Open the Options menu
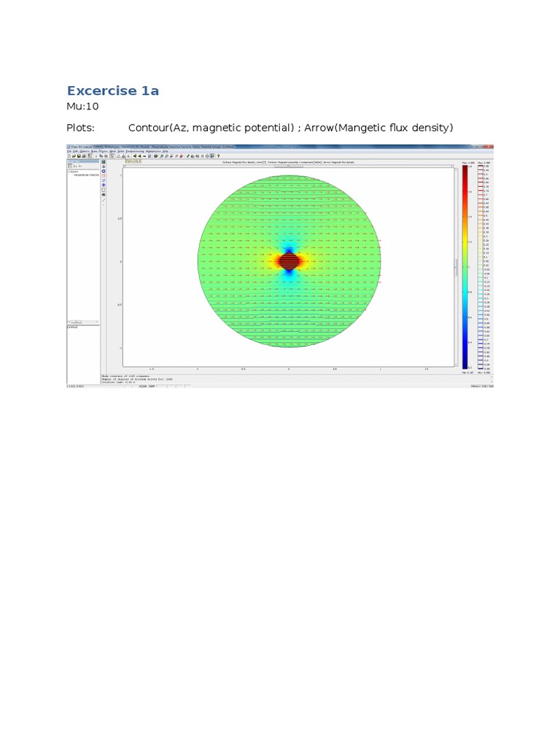Screen dimensions: 560x747 pos(85,152)
